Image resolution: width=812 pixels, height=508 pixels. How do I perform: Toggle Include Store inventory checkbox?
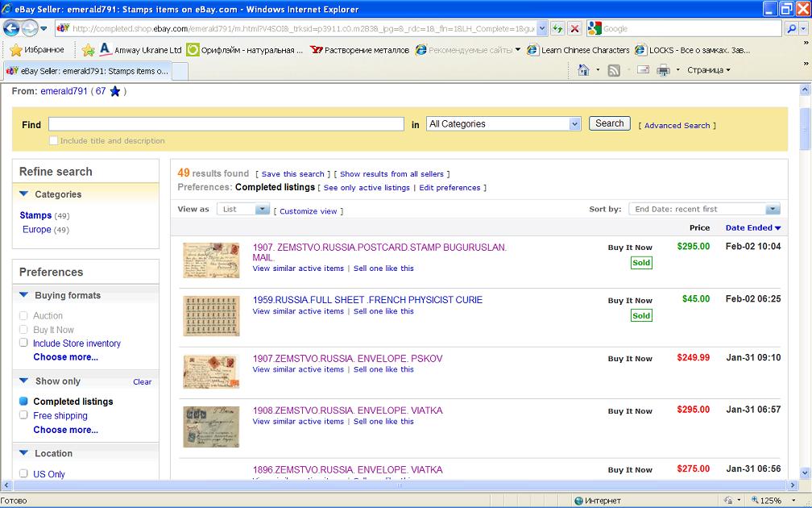coord(23,343)
